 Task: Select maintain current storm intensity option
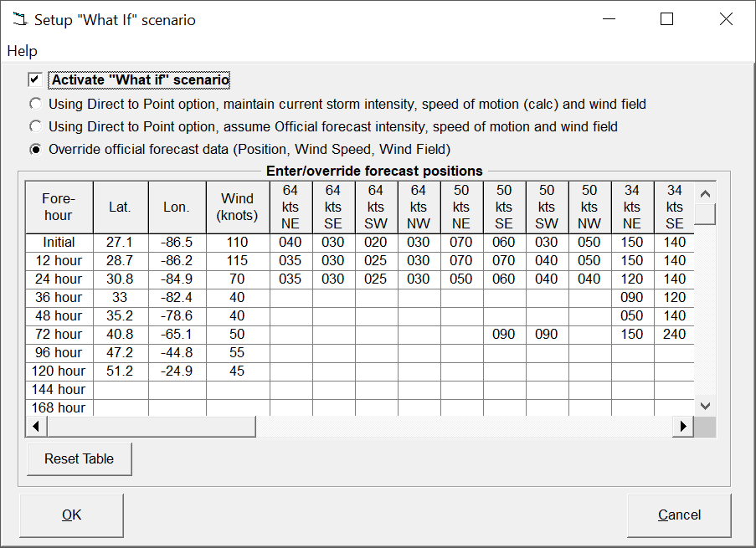35,105
